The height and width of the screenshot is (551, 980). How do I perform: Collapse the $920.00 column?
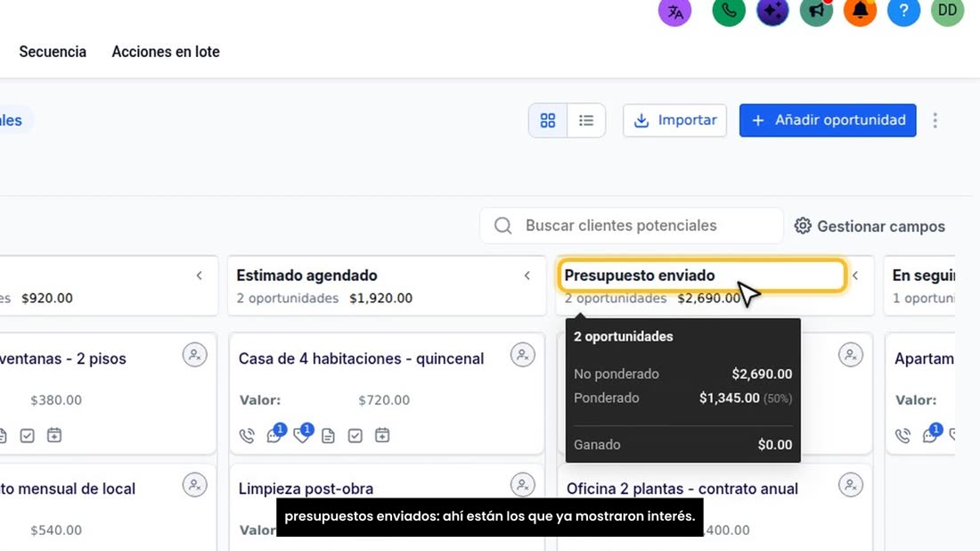click(200, 275)
